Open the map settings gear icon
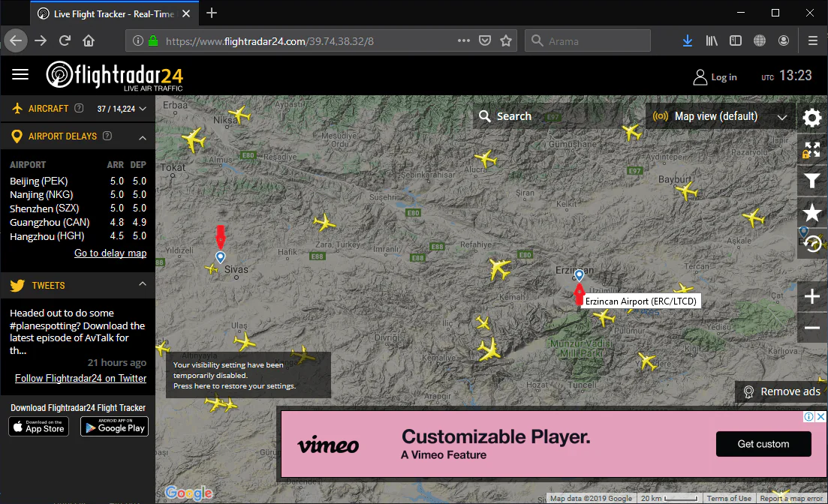This screenshot has width=828, height=504. (x=811, y=118)
